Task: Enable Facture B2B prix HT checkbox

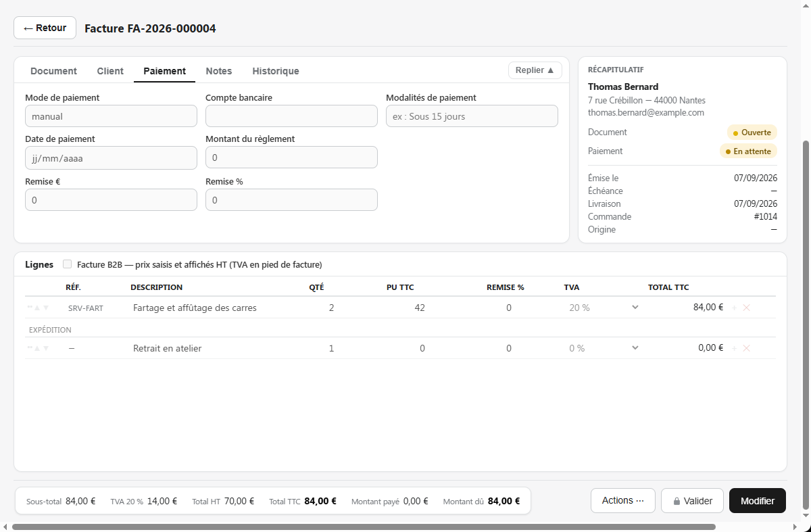Action: coord(67,264)
